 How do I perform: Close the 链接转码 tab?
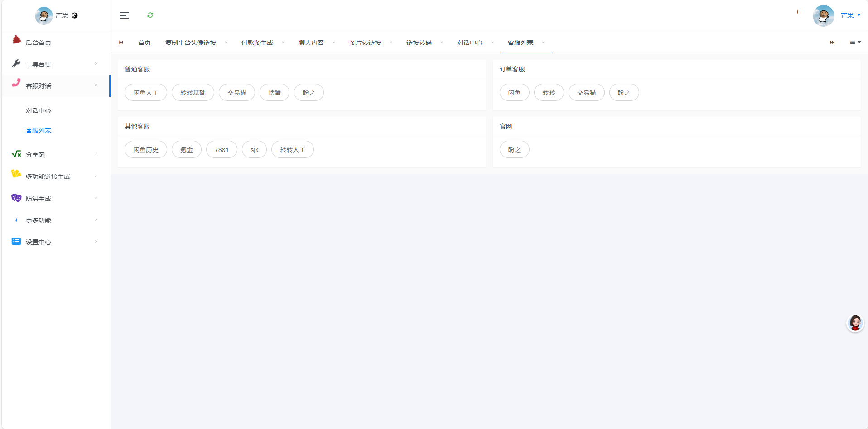tap(442, 43)
